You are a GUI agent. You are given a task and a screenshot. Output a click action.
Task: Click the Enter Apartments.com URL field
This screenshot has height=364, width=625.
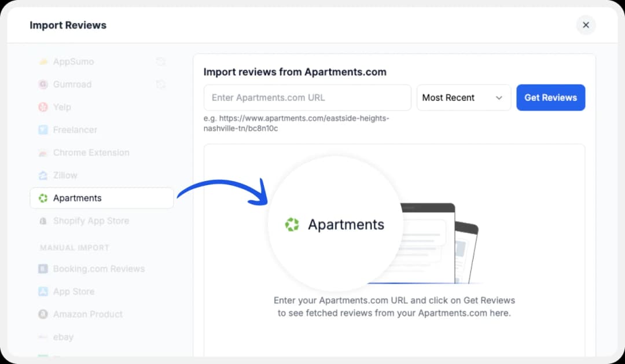pyautogui.click(x=307, y=97)
